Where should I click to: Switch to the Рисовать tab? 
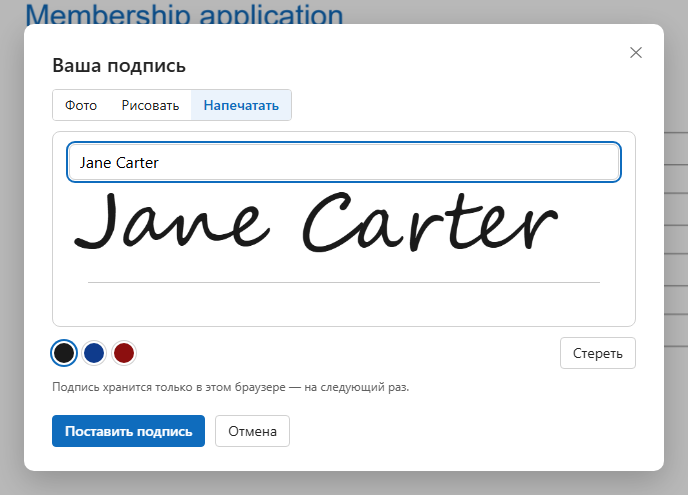[x=150, y=105]
